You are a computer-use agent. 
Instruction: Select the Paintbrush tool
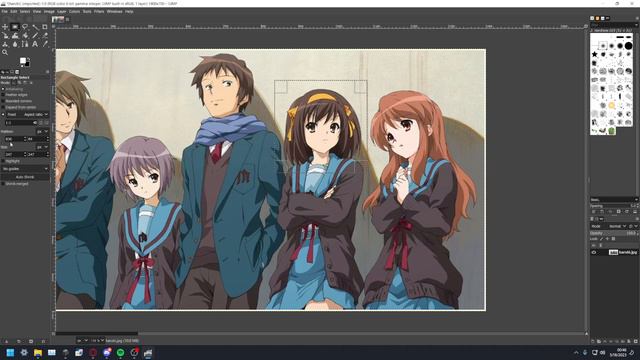click(x=35, y=36)
